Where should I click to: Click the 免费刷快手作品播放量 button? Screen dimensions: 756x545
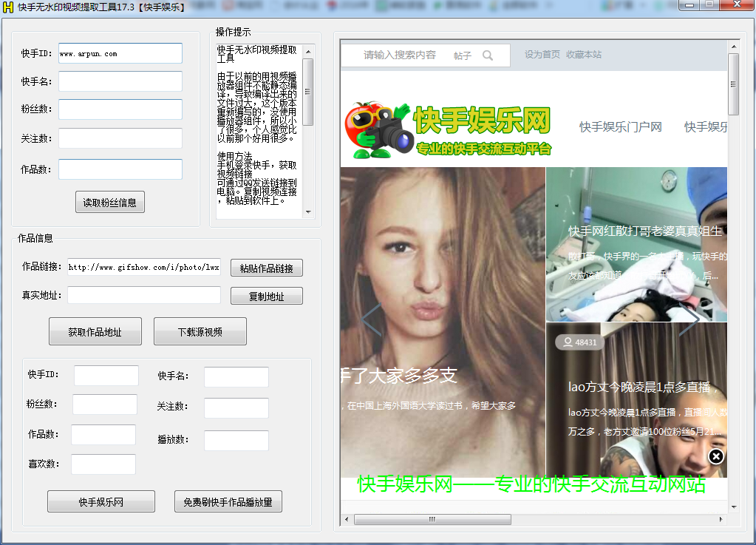[x=228, y=501]
